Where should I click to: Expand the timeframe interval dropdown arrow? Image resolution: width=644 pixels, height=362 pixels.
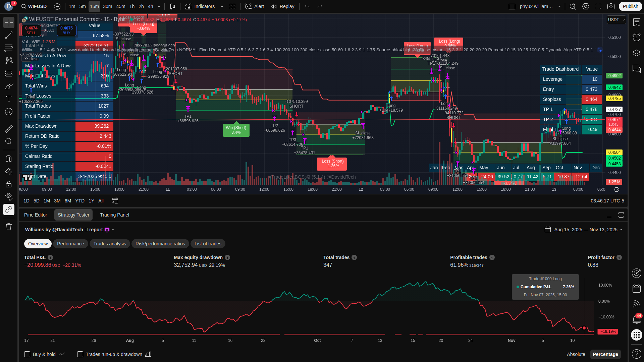(159, 6)
